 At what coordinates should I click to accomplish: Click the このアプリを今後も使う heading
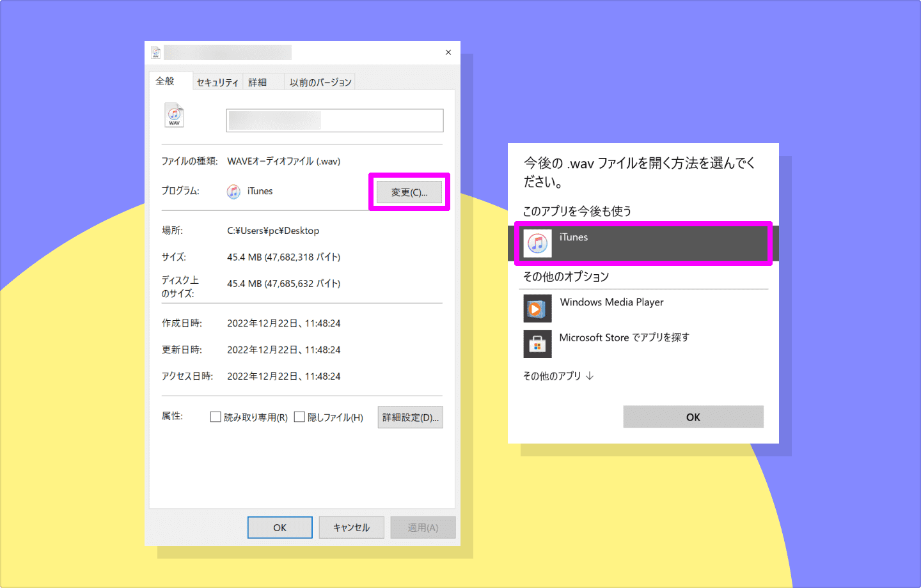tap(577, 211)
